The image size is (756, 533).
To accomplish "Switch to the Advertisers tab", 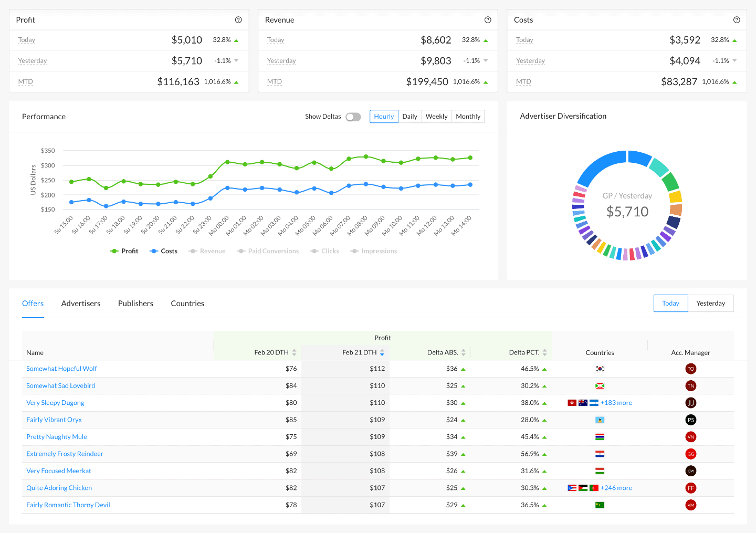I will tap(81, 304).
